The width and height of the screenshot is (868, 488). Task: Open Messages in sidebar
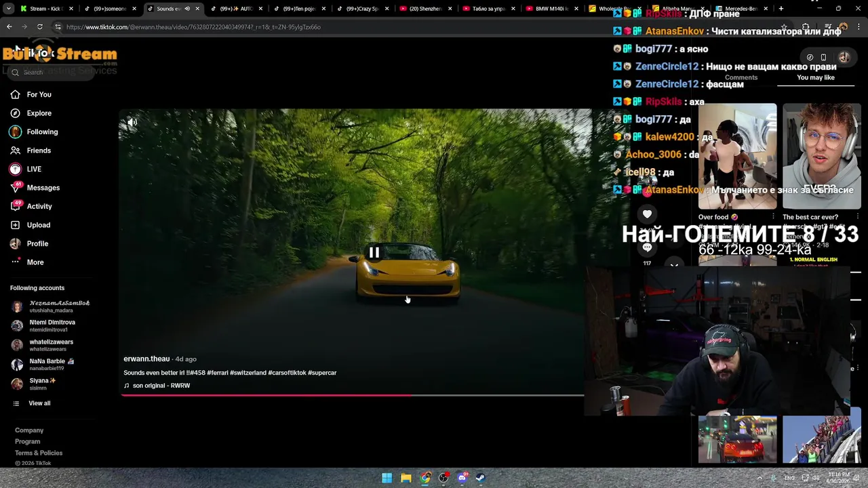(x=35, y=188)
